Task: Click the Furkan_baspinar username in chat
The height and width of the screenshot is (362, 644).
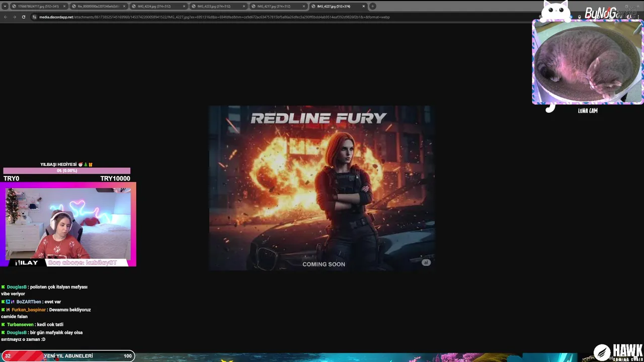Action: (29, 310)
